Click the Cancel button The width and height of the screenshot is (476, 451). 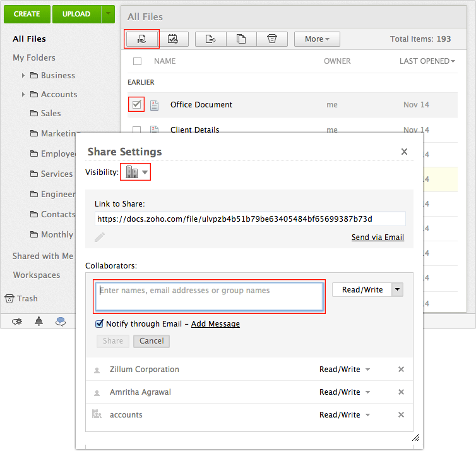(152, 341)
